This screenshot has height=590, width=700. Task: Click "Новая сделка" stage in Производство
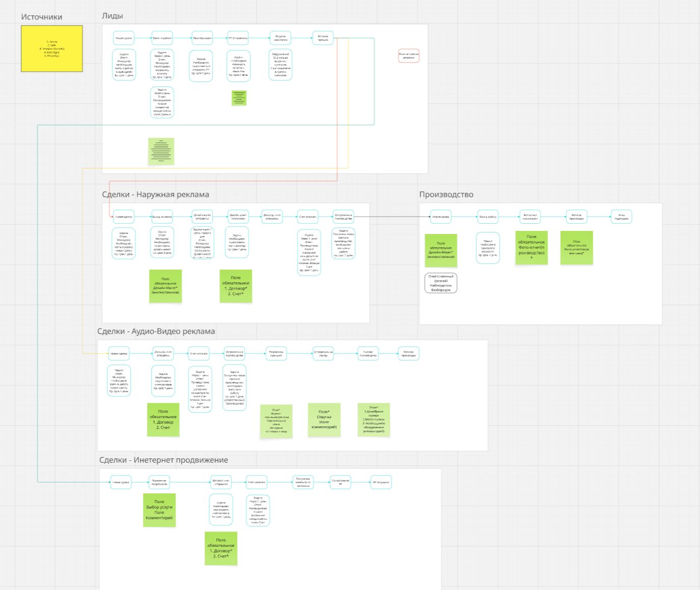(x=441, y=217)
